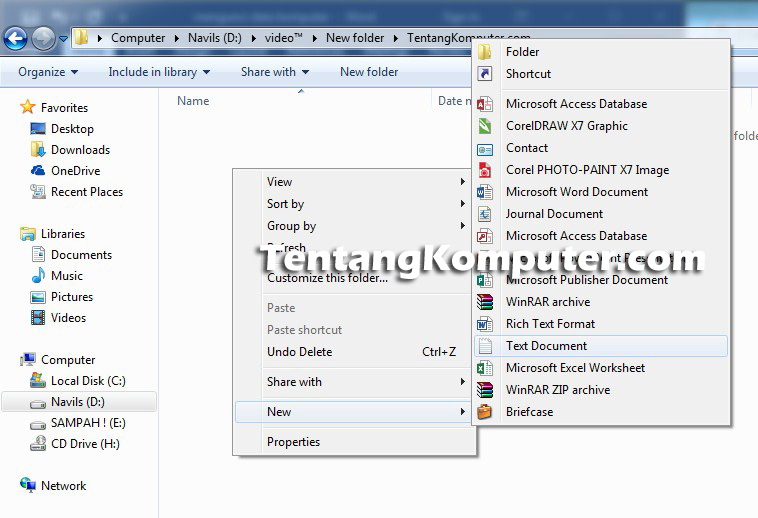
Task: Click the Contact card icon
Action: (x=485, y=149)
